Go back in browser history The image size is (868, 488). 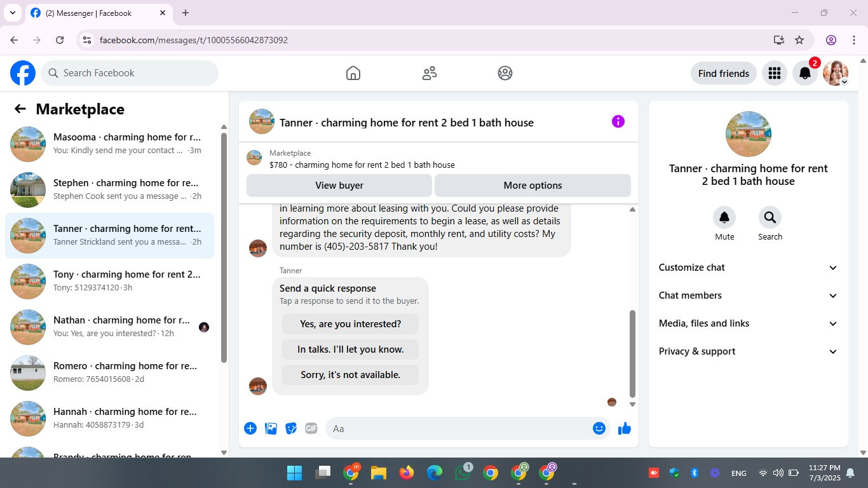[14, 40]
